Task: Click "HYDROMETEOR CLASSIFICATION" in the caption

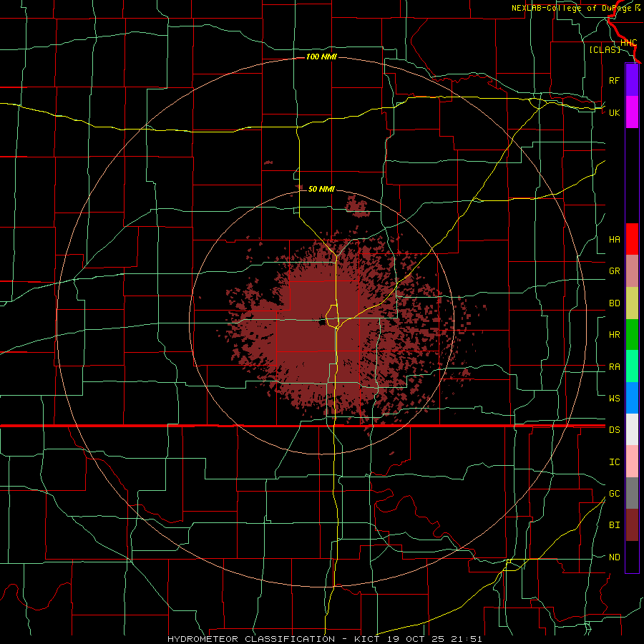Action: coord(251,639)
